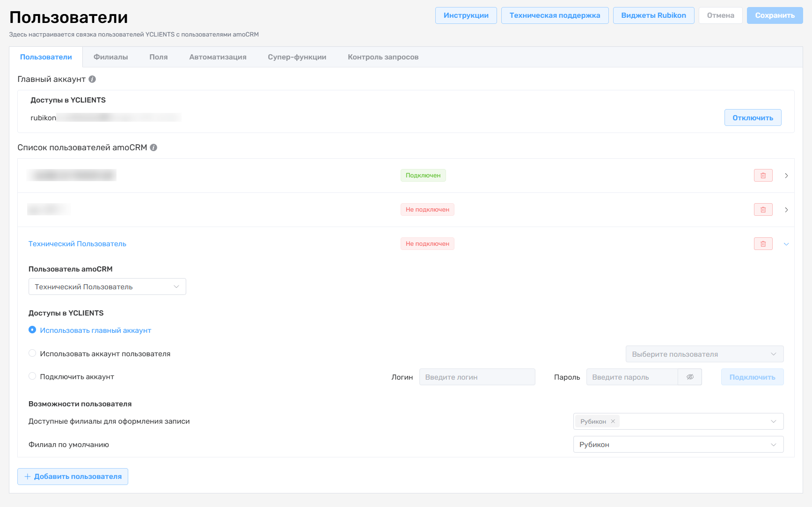Screen dimensions: 812x507
Task: Click the Сохранить button
Action: (x=775, y=15)
